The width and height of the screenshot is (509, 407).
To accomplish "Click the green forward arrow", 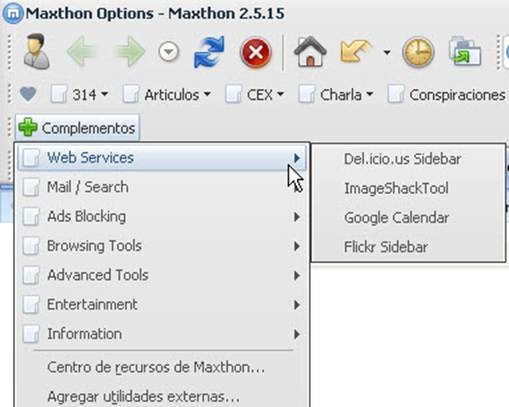I will [129, 52].
